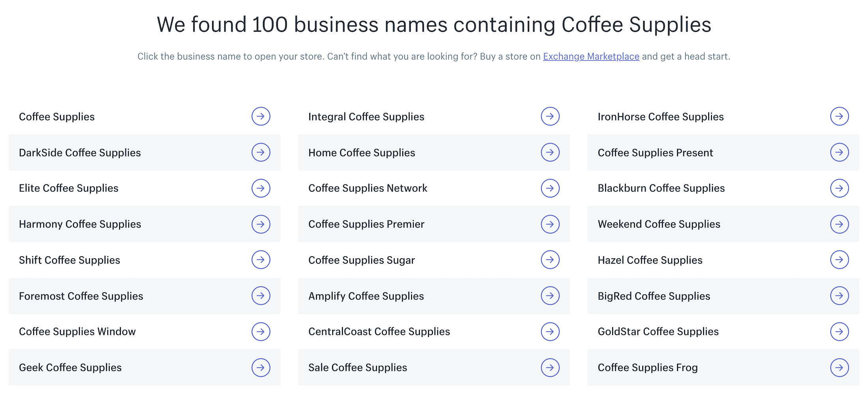Click the arrow next to Hazel Coffee Supplies

click(x=840, y=260)
